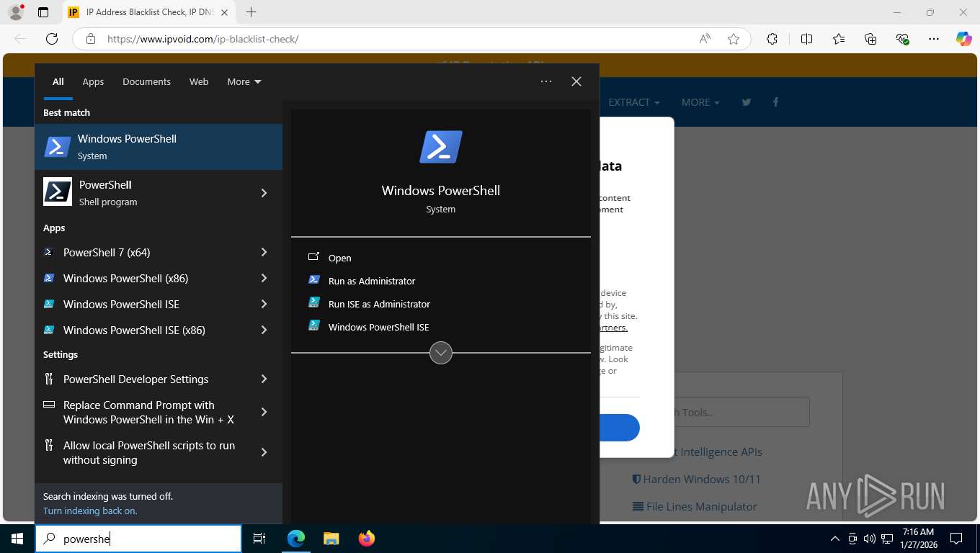Open Replace Command Prompt with PowerShell setting

click(141, 412)
